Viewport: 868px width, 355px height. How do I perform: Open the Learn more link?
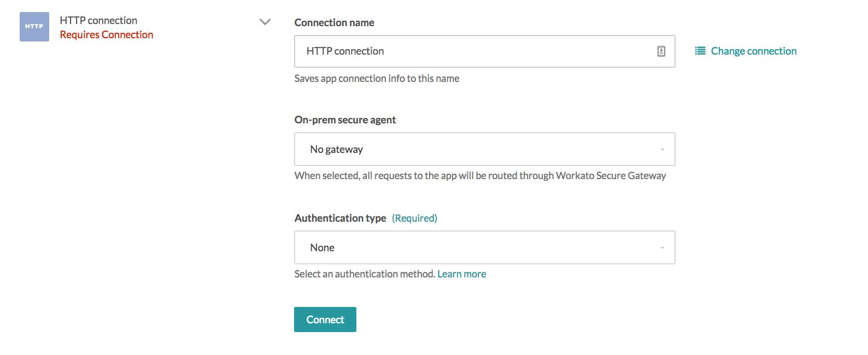[x=461, y=274]
